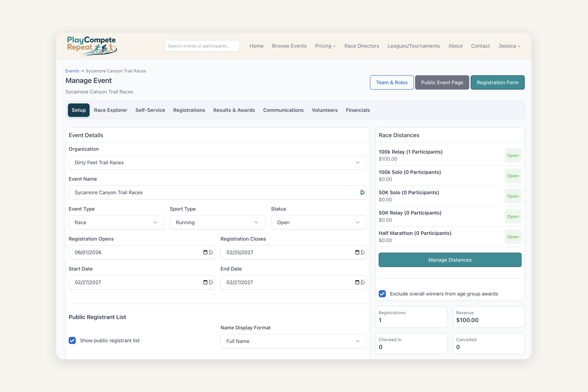Click the Checked In stat card

411,344
